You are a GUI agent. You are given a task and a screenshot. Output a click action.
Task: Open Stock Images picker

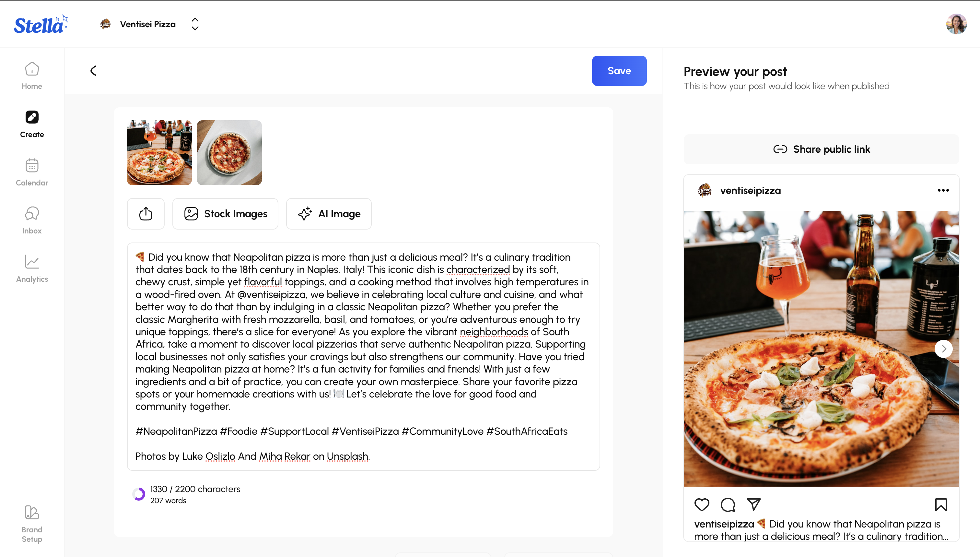click(225, 214)
